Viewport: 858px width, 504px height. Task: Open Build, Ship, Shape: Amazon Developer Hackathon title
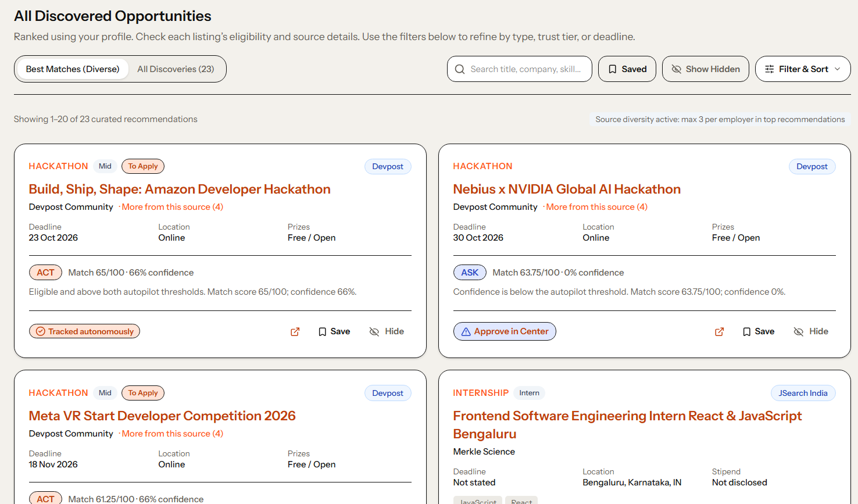point(180,190)
